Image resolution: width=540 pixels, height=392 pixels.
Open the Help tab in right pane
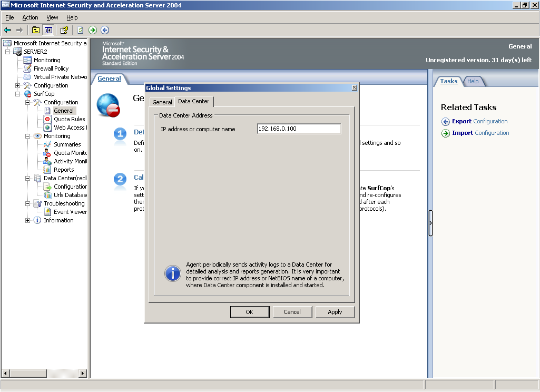pos(473,81)
